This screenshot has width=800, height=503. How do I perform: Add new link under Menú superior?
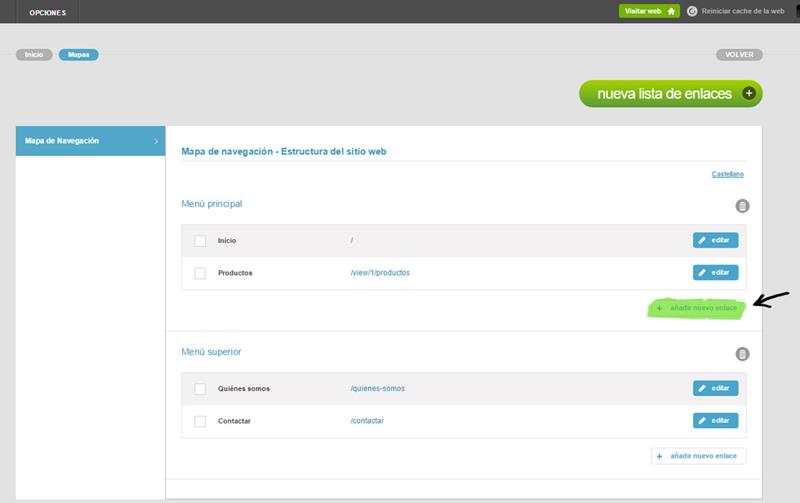(x=698, y=456)
